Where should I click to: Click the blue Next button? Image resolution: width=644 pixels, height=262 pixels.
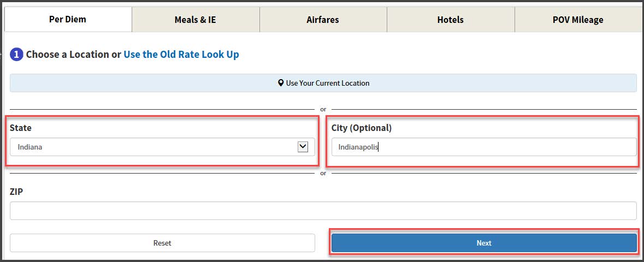[483, 243]
